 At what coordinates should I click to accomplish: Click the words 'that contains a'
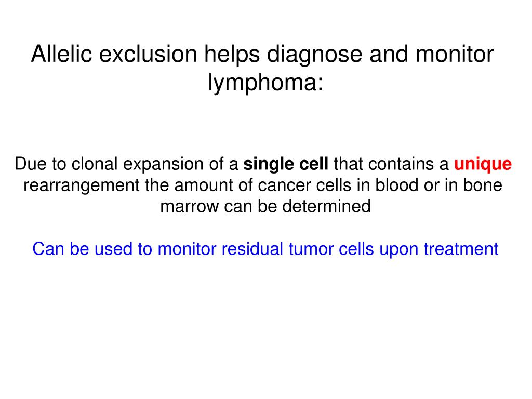tap(391, 164)
